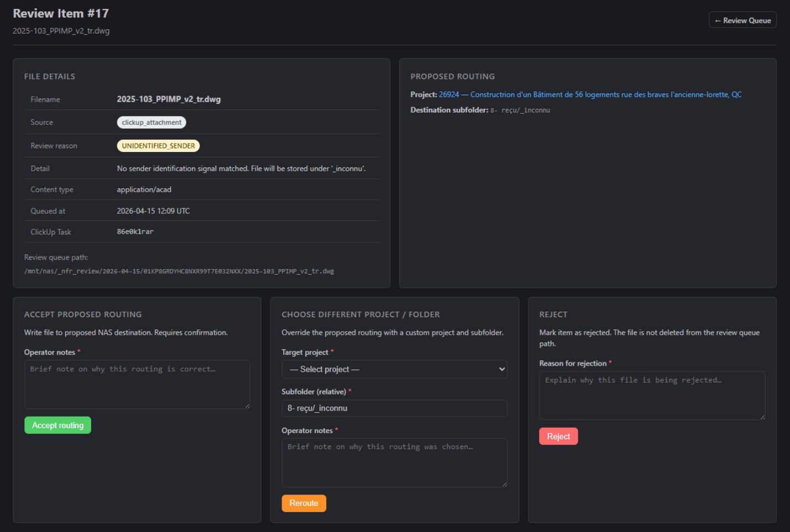Grab resize handle of Reroute operator notes box
790x532 pixels.
(504, 484)
